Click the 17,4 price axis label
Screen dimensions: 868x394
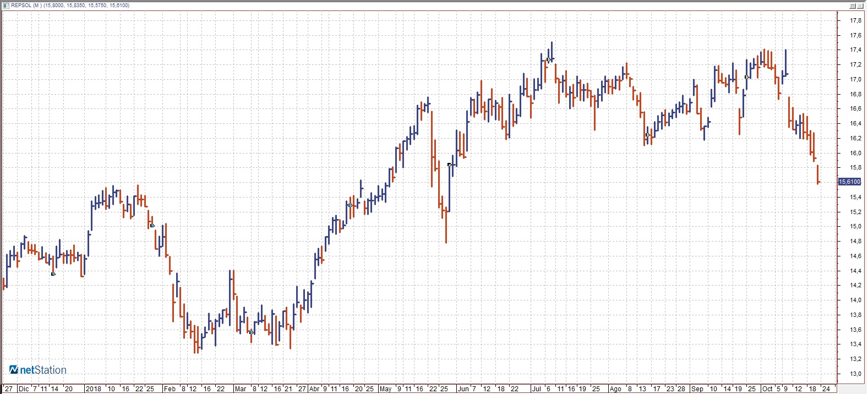tap(856, 50)
